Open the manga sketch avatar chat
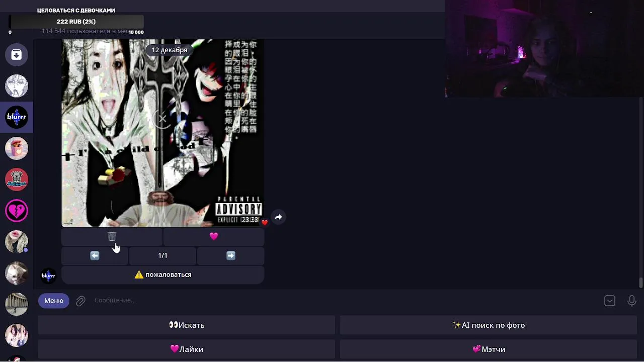 click(x=17, y=86)
